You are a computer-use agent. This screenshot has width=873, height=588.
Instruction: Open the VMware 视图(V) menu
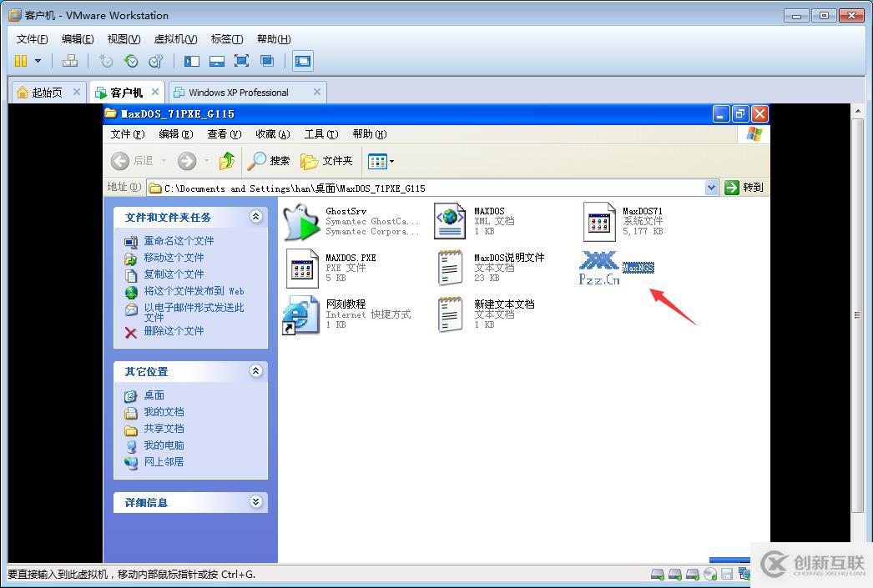click(124, 39)
